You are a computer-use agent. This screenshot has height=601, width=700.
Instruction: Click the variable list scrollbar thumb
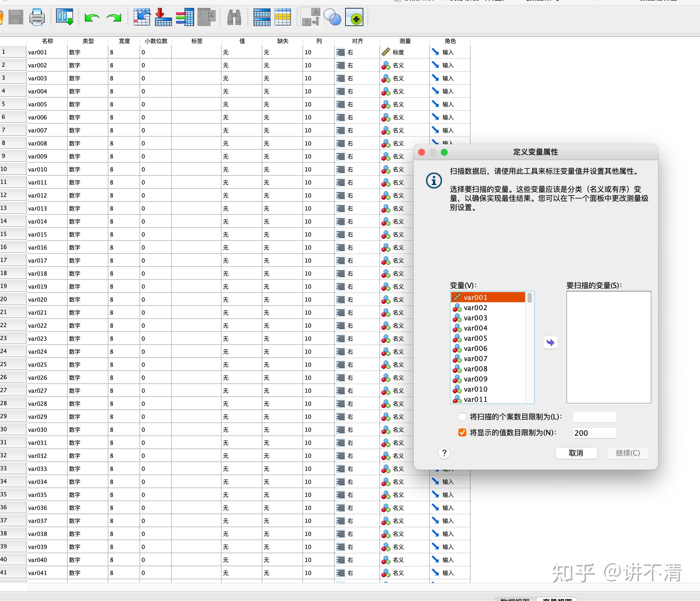(x=529, y=298)
